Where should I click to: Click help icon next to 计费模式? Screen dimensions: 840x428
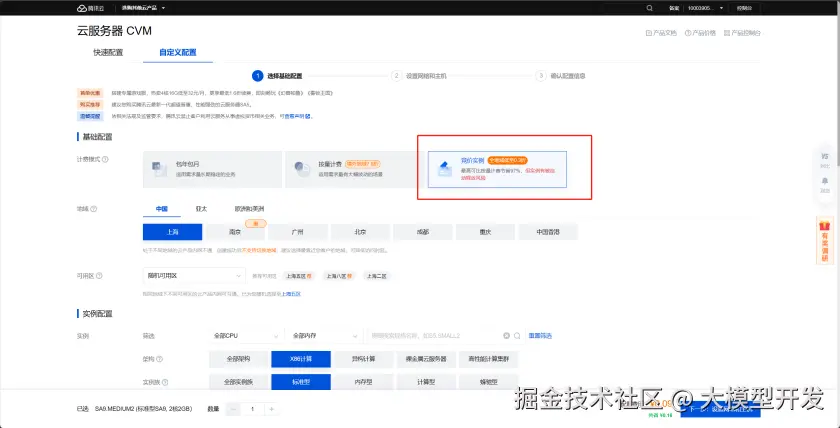(105, 160)
